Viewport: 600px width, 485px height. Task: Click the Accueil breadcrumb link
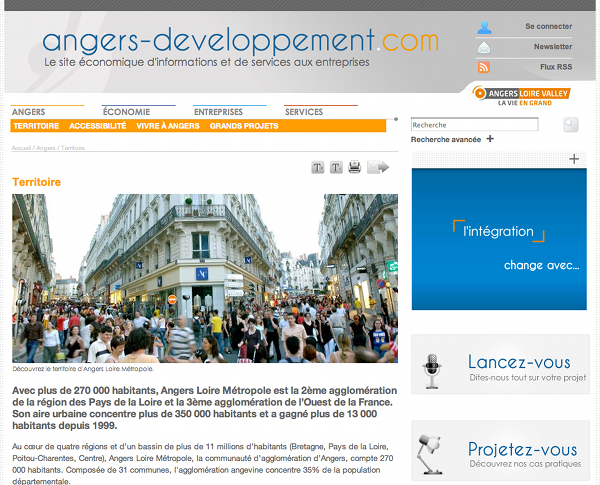pos(21,148)
